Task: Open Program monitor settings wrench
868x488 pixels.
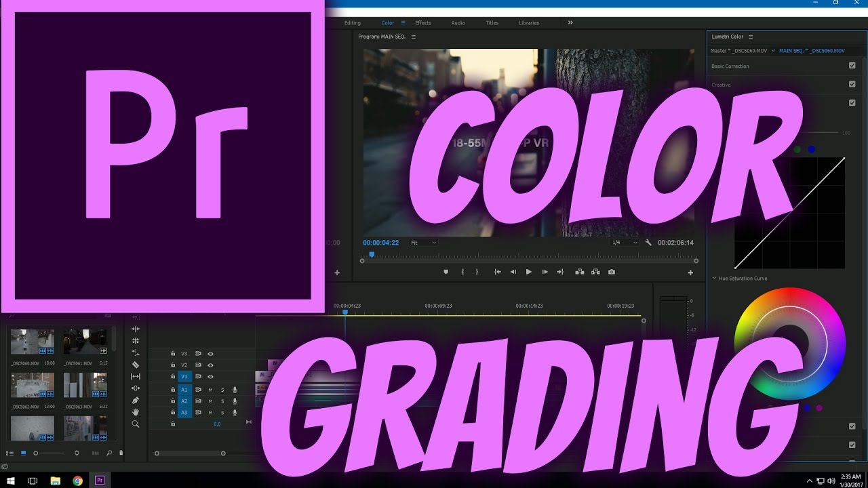Action: (648, 243)
